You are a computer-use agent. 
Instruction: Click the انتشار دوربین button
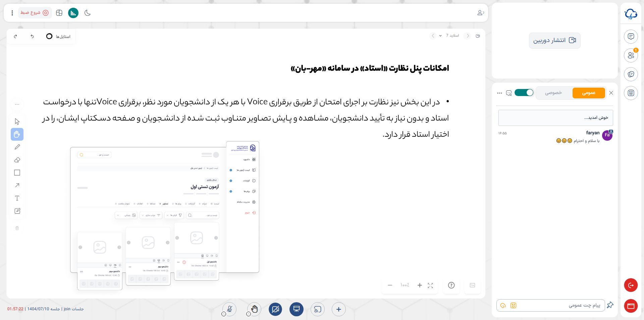[x=554, y=40]
